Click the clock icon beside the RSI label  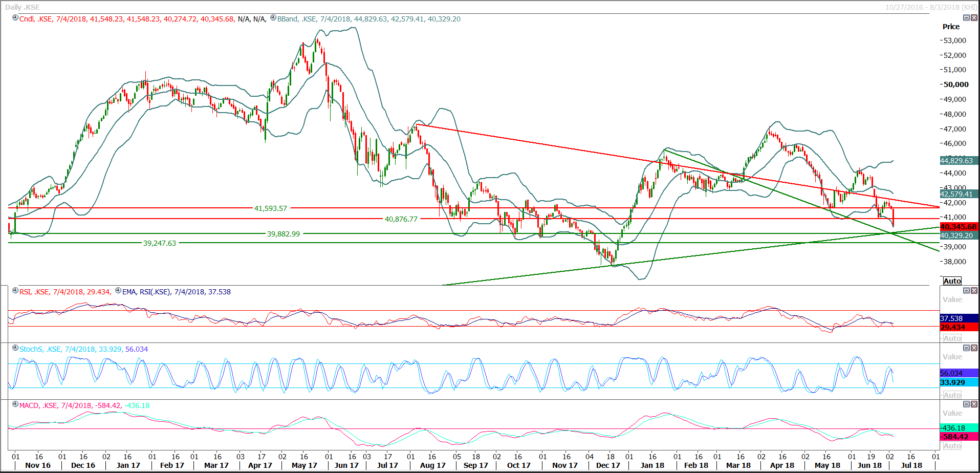[x=15, y=291]
